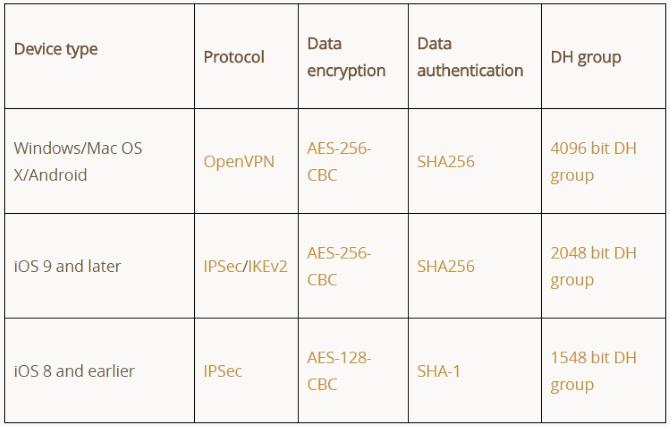Click AES-256-CBC in the OpenVPN row
The height and width of the screenshot is (427, 670).
339,161
